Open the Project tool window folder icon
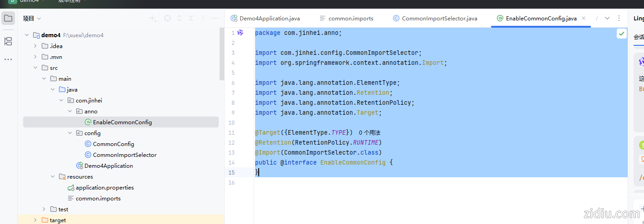 8,19
